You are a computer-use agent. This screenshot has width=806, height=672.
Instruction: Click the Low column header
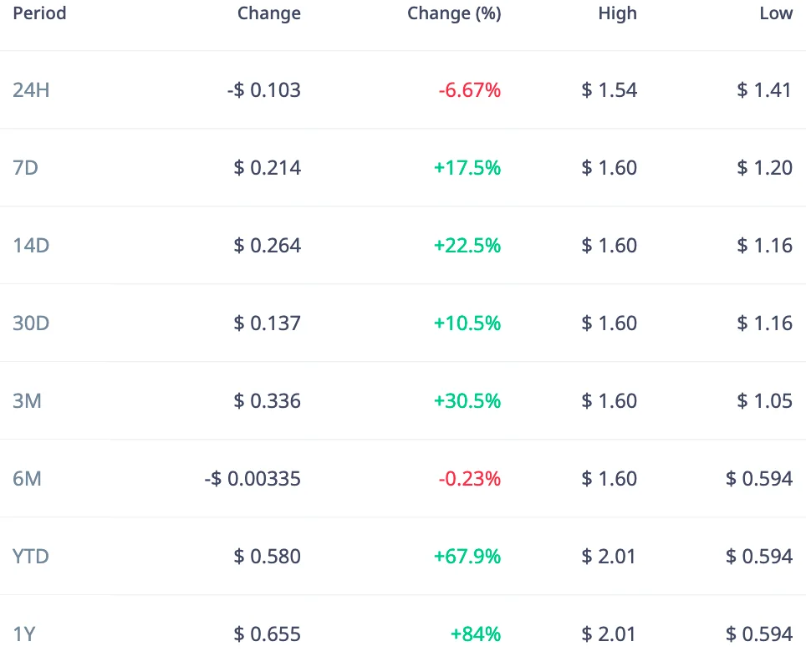(776, 13)
